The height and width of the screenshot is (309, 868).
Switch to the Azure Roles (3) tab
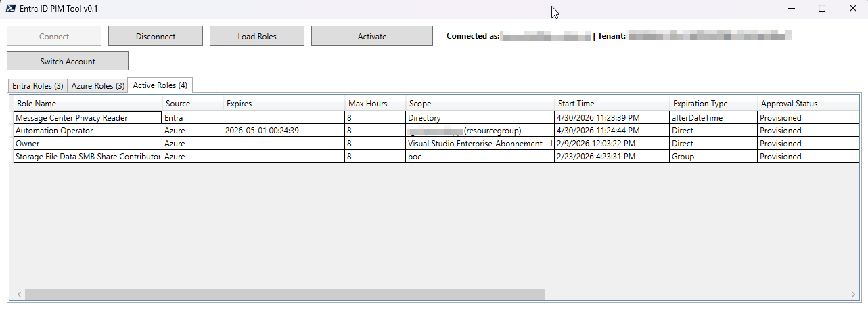(98, 86)
